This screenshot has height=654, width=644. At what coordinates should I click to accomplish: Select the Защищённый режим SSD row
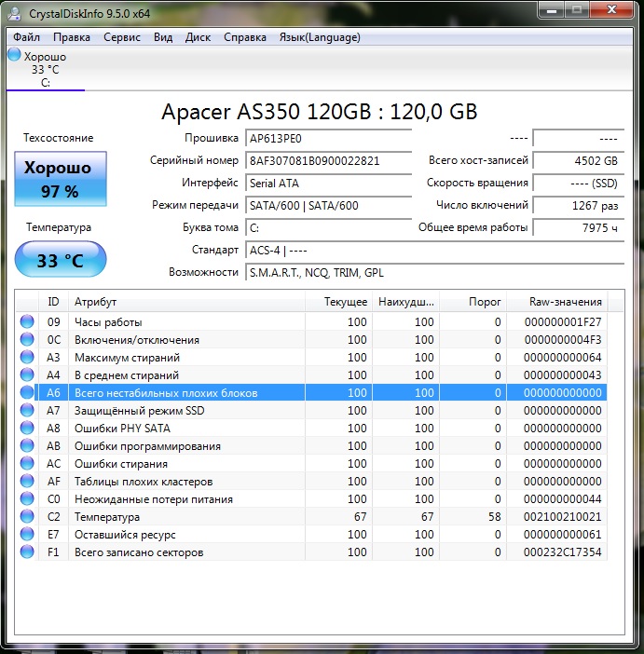point(311,411)
